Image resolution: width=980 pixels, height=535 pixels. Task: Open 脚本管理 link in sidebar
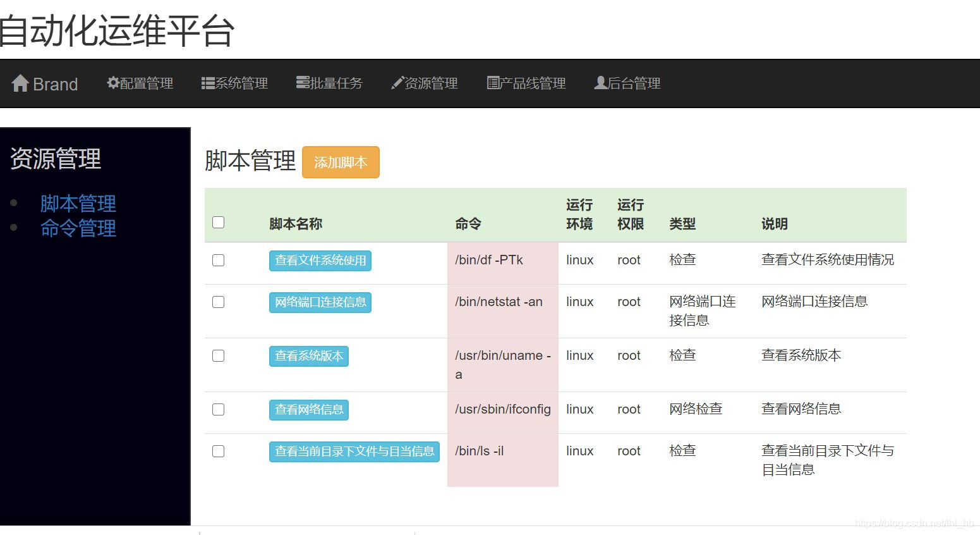[78, 203]
